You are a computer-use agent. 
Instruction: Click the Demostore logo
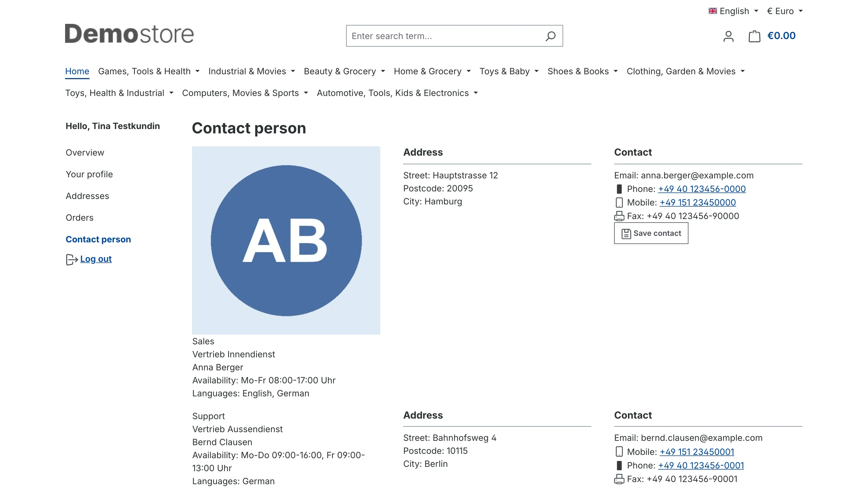(129, 34)
